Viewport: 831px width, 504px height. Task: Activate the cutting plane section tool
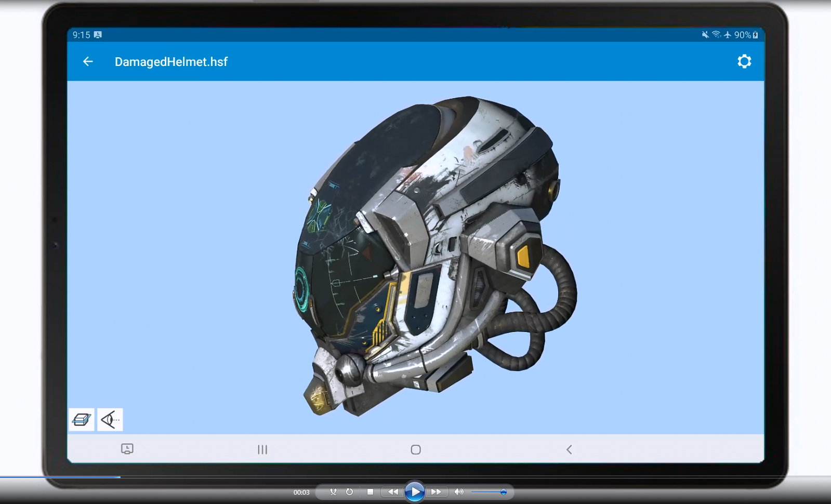pyautogui.click(x=82, y=419)
